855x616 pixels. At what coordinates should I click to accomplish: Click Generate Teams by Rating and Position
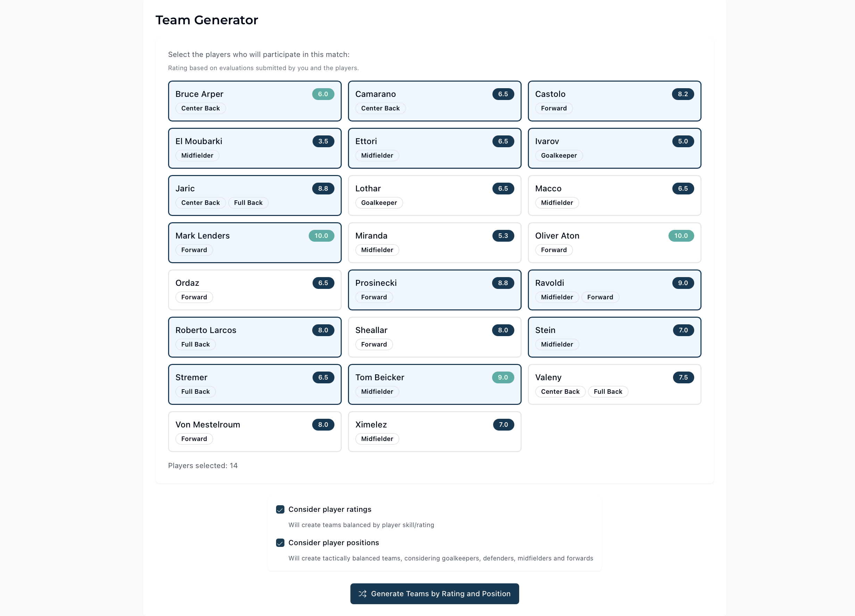(434, 594)
